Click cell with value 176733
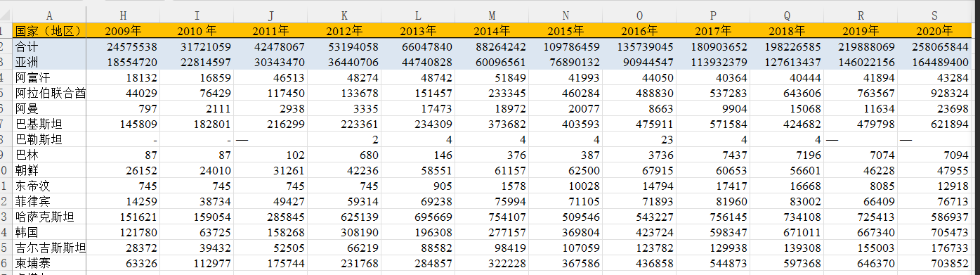 click(935, 248)
